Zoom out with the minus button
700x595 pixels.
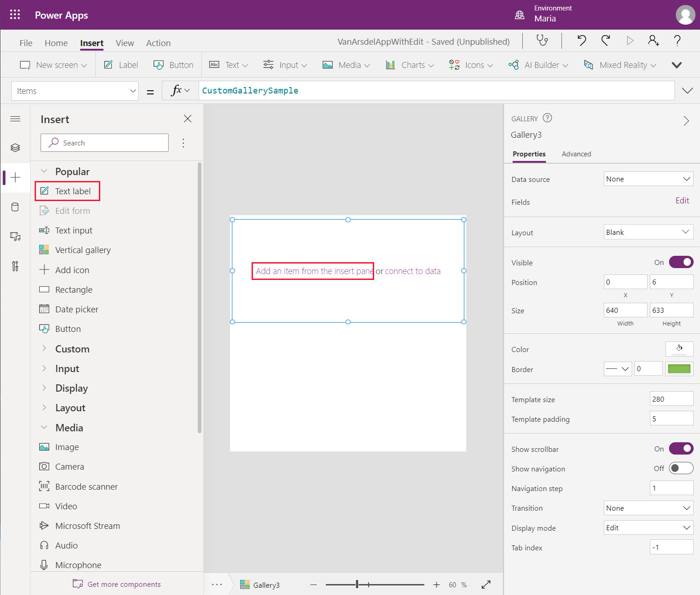(x=314, y=585)
